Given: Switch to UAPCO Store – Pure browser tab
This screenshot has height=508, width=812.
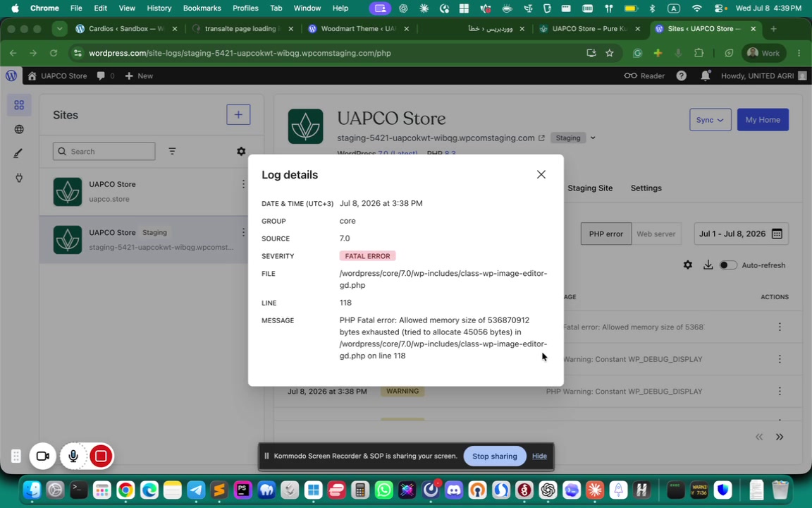Looking at the screenshot, I should [589, 28].
